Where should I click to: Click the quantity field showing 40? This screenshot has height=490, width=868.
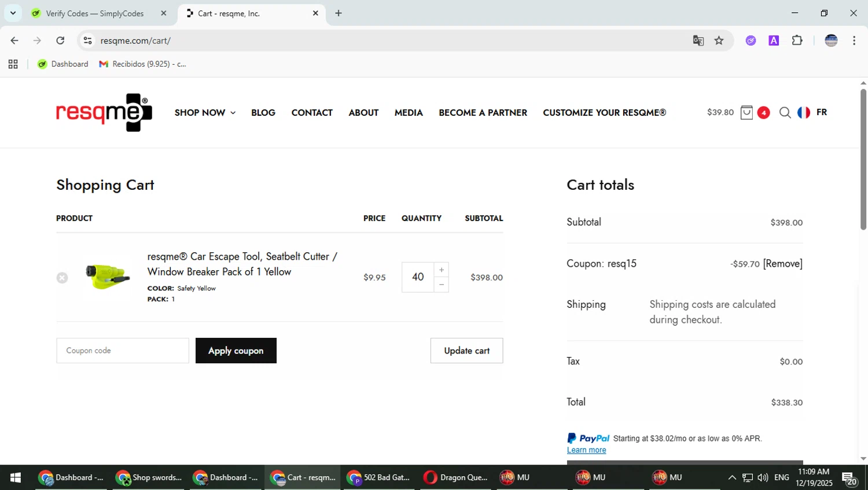(x=418, y=277)
